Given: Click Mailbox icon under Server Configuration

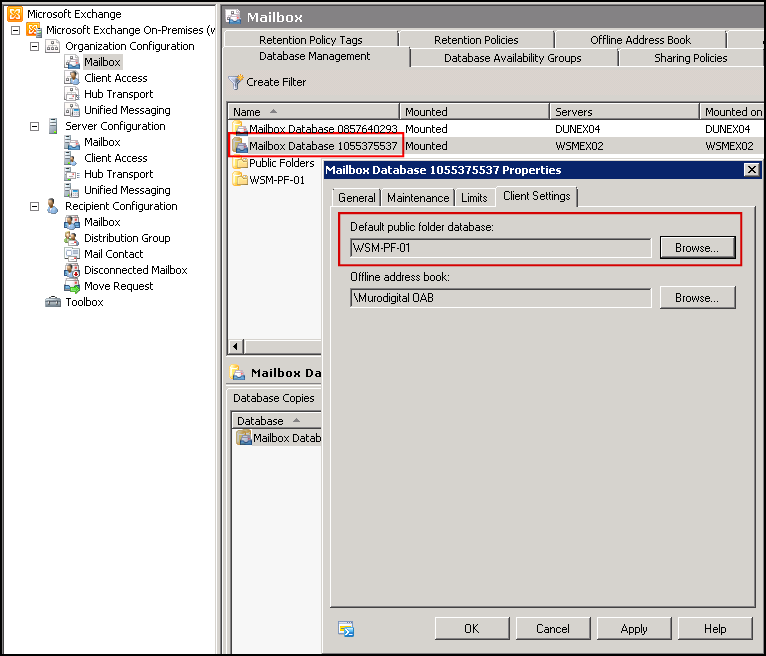Looking at the screenshot, I should pos(72,142).
